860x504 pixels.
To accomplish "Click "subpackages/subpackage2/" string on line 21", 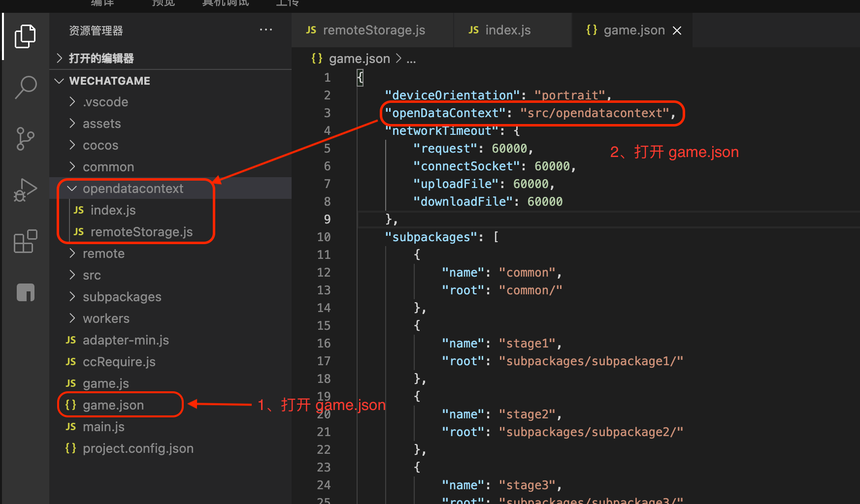I will [x=591, y=432].
